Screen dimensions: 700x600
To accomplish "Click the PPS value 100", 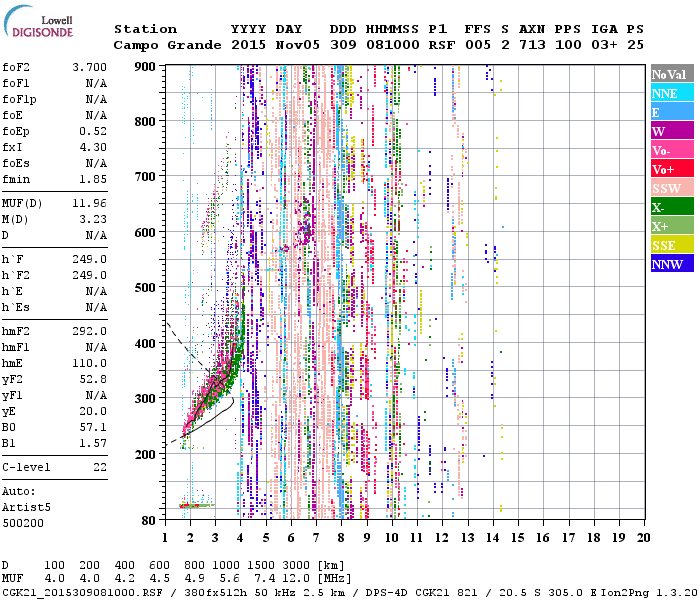I will [x=568, y=45].
